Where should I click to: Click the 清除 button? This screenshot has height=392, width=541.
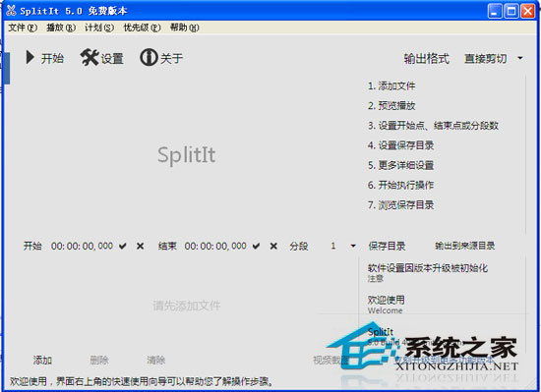[156, 361]
